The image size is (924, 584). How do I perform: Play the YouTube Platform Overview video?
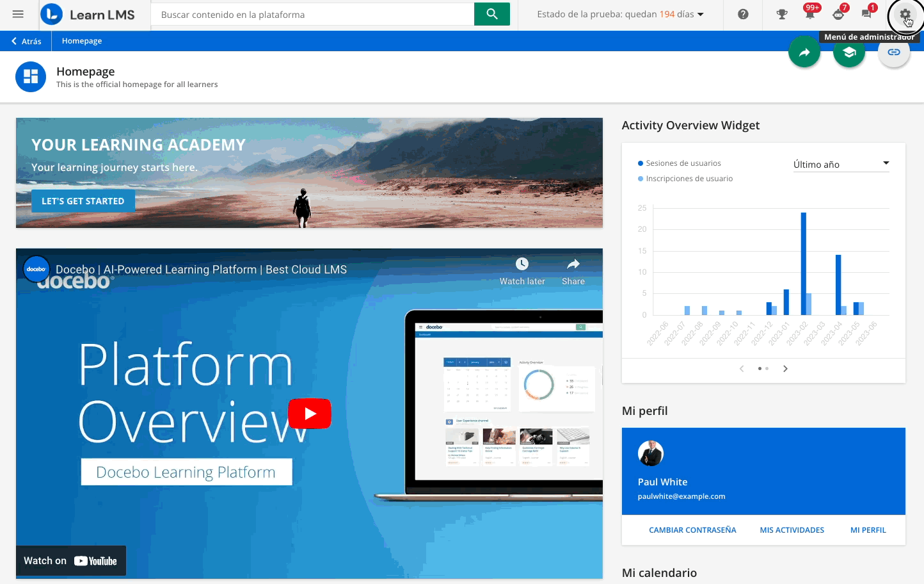click(x=310, y=414)
